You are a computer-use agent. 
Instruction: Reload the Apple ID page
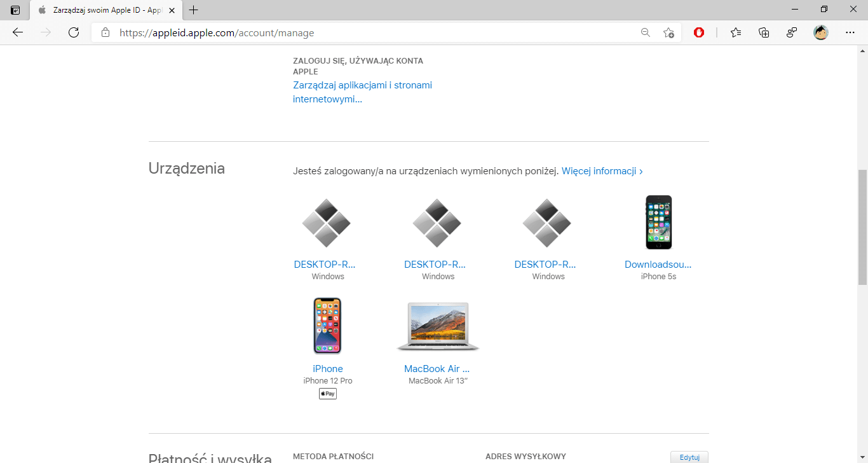74,32
